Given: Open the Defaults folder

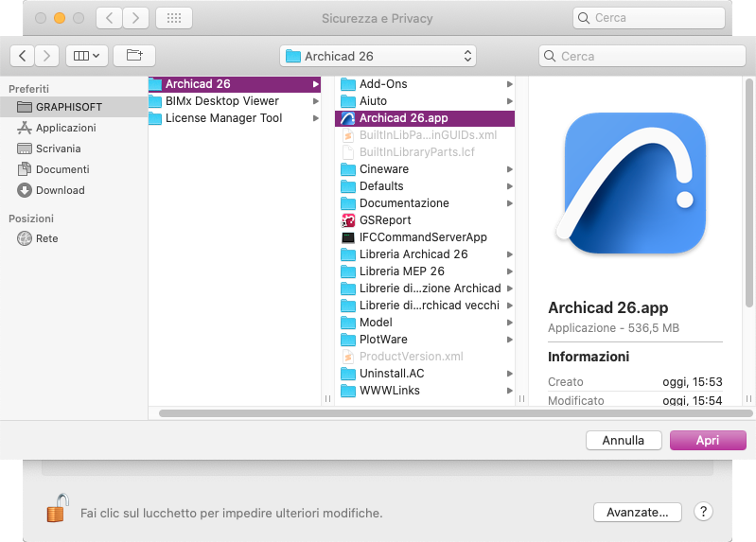Looking at the screenshot, I should pos(425,186).
